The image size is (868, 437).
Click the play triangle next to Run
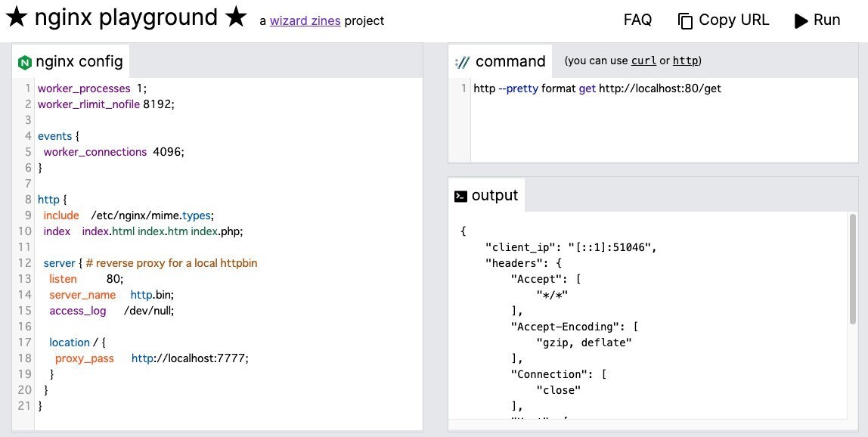click(799, 20)
